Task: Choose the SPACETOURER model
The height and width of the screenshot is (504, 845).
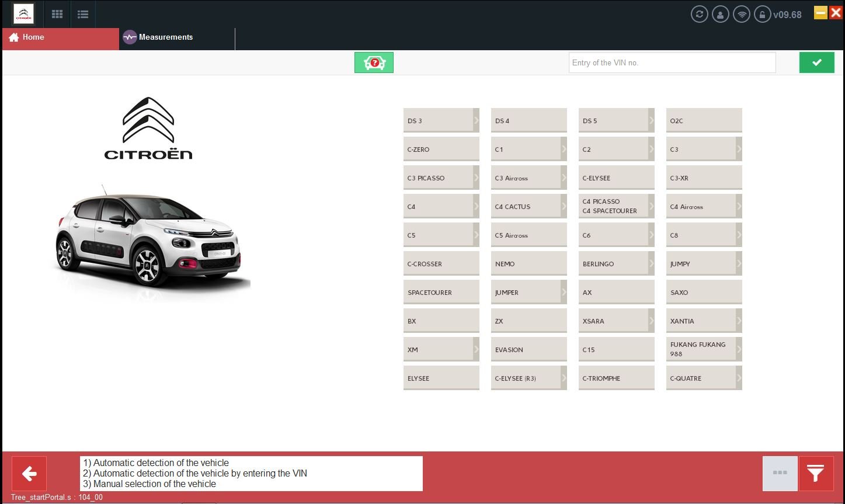Action: pyautogui.click(x=441, y=292)
